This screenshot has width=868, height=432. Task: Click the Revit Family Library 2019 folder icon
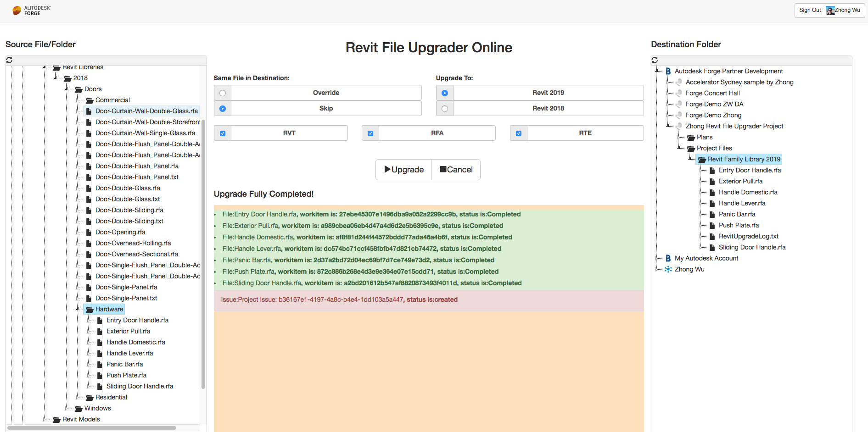click(702, 159)
